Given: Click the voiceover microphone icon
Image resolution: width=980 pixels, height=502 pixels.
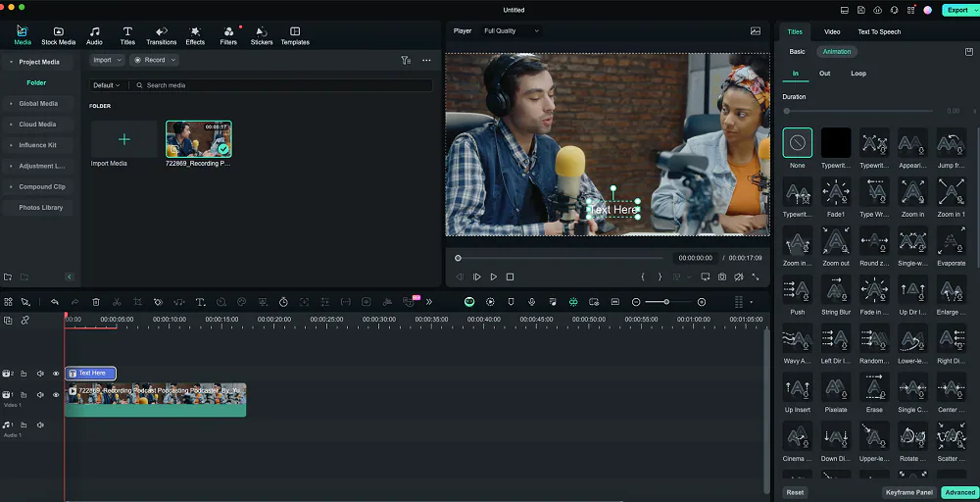Looking at the screenshot, I should (531, 302).
